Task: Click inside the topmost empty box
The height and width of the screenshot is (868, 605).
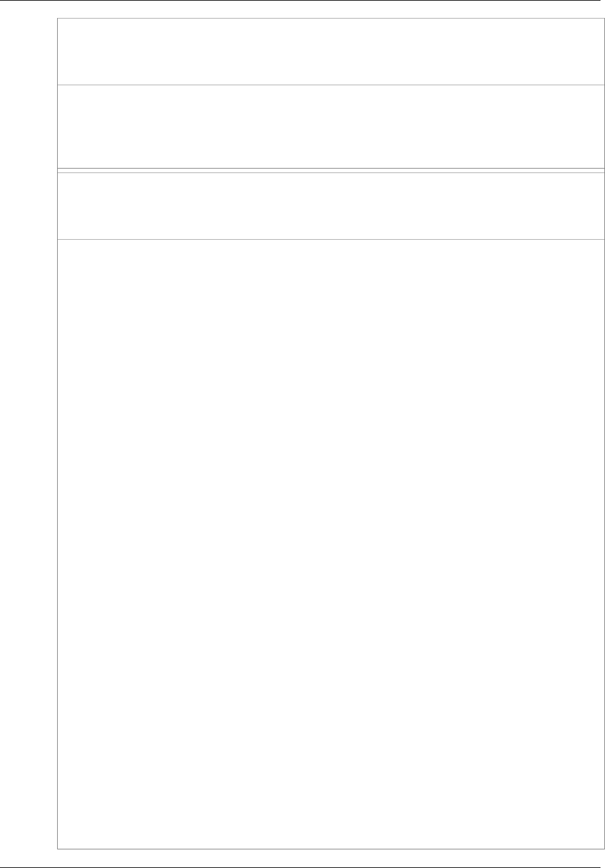Action: (331, 51)
